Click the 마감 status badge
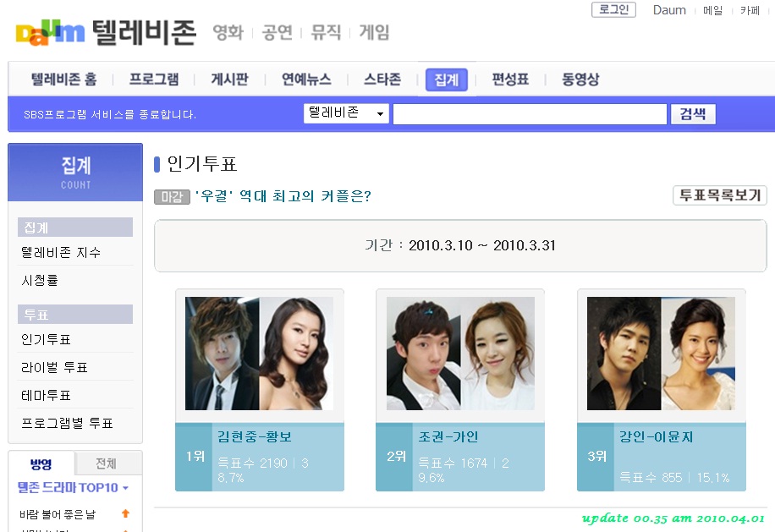Viewport: 775px width, 532px height. tap(172, 196)
